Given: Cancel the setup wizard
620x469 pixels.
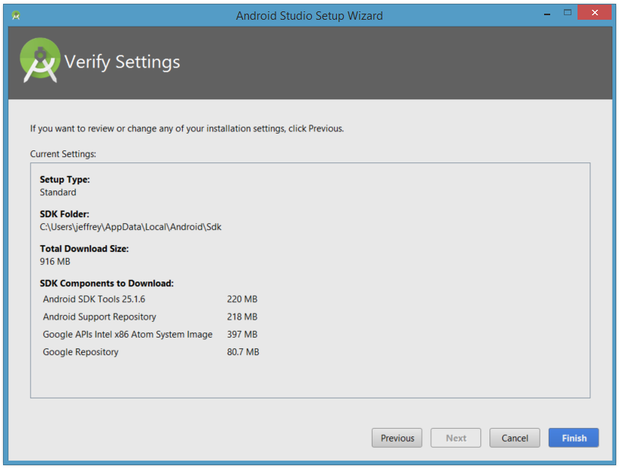Looking at the screenshot, I should 514,438.
